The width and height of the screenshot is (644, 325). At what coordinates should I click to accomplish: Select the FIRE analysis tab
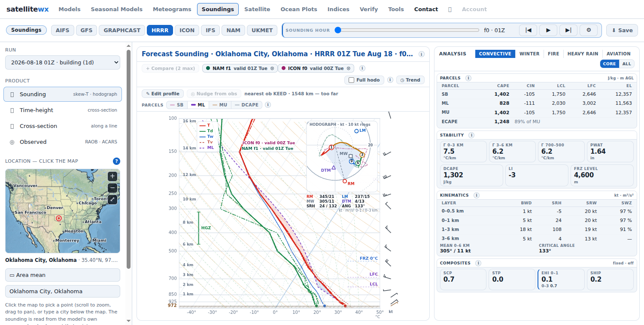pos(553,54)
